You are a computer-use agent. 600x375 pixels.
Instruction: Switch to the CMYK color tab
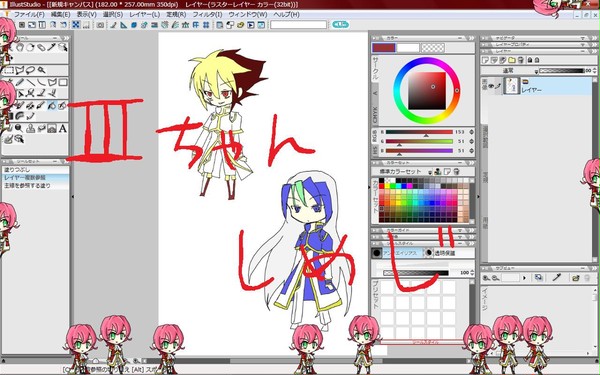pyautogui.click(x=375, y=115)
